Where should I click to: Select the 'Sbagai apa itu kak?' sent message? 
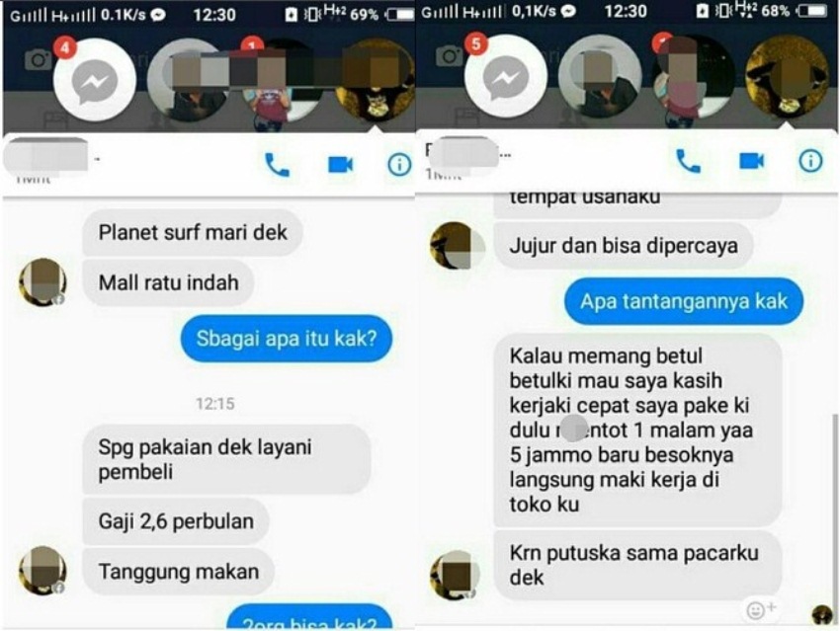[x=287, y=339]
